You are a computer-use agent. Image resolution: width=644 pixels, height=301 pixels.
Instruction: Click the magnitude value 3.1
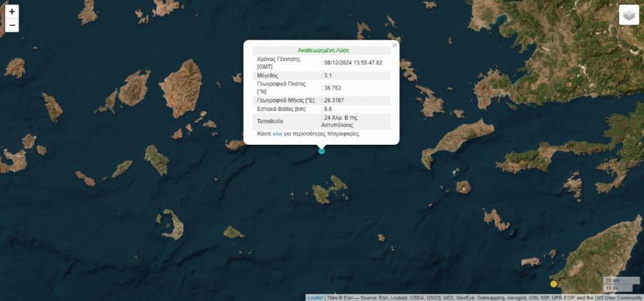(x=328, y=75)
